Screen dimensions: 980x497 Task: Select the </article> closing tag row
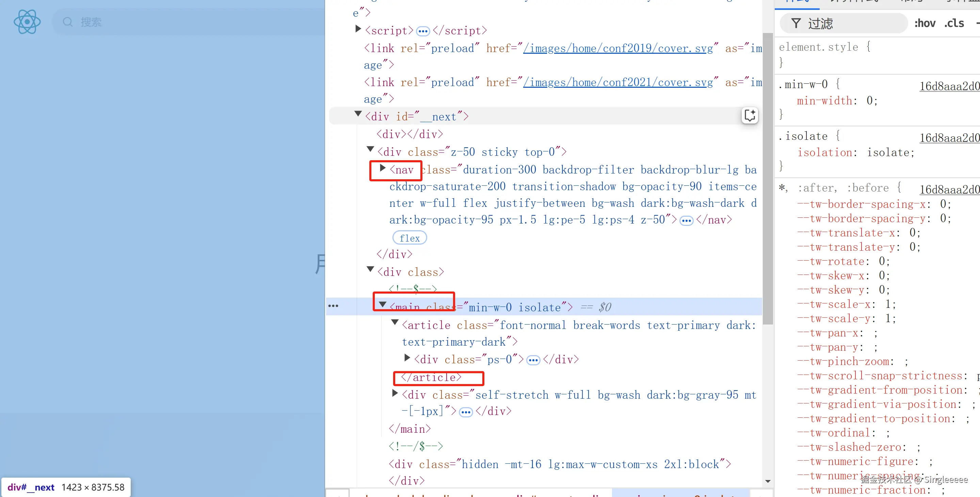coord(431,378)
